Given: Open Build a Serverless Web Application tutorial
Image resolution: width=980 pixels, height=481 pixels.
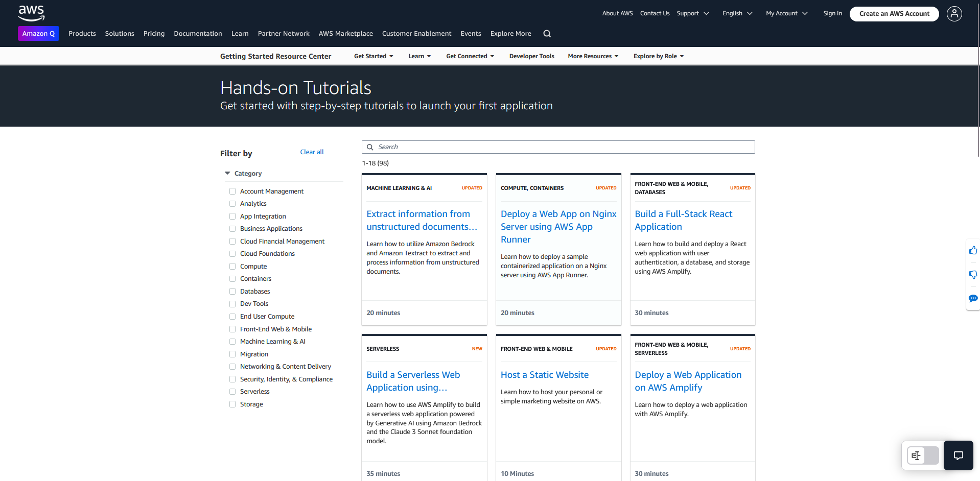Looking at the screenshot, I should (413, 381).
